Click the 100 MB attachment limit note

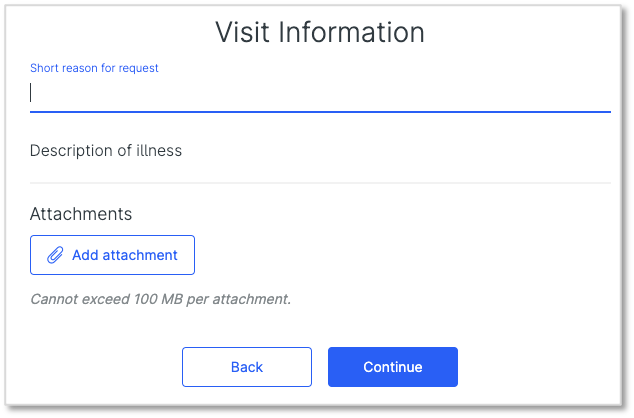[161, 299]
